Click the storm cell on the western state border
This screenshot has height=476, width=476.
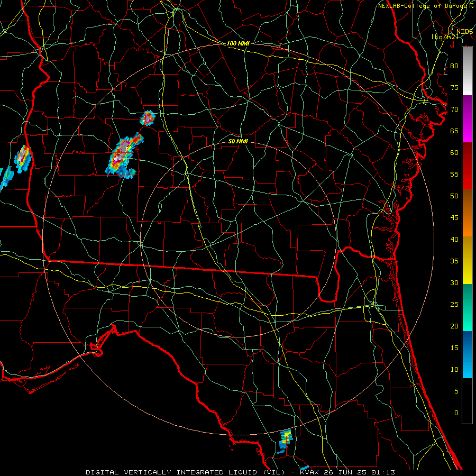pyautogui.click(x=22, y=159)
